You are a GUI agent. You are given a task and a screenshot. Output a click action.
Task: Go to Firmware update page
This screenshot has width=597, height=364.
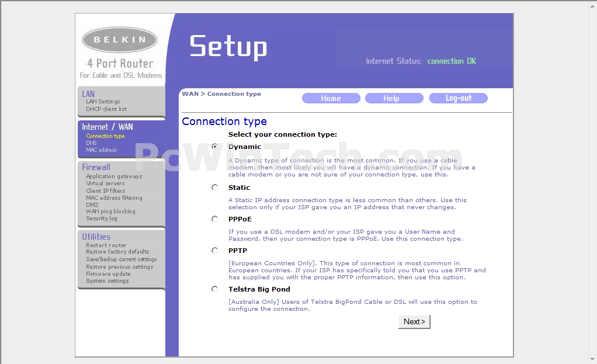(108, 274)
